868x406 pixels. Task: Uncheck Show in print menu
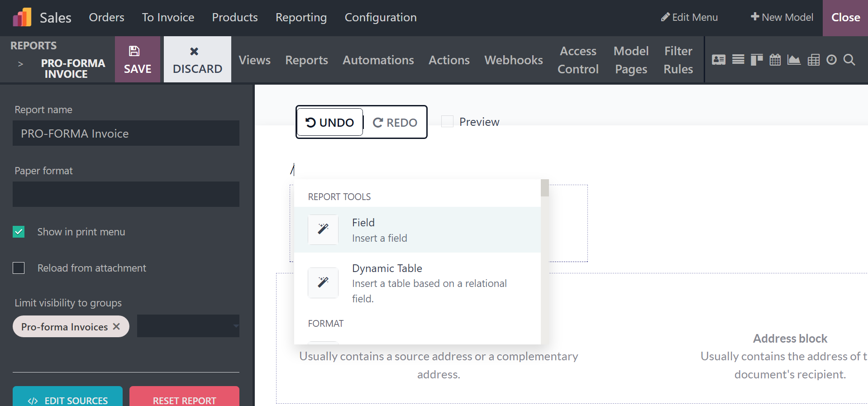tap(19, 232)
